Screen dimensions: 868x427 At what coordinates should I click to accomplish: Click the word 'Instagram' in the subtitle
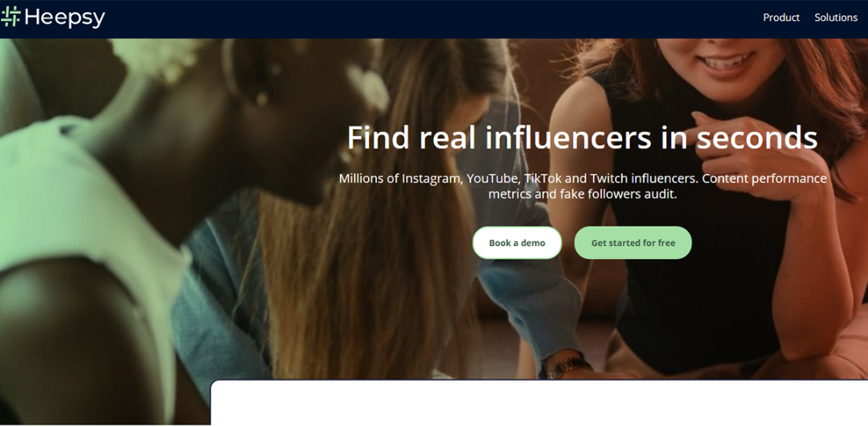[432, 179]
